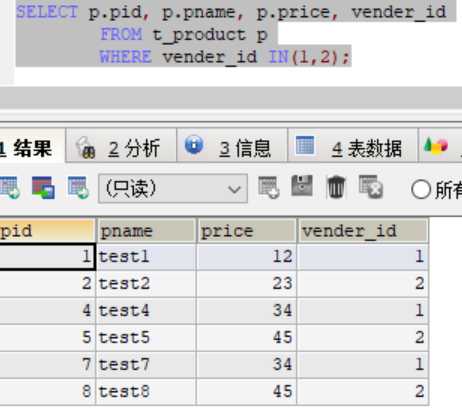Viewport: 462px width, 409px height.
Task: Click the cancel changes grid icon
Action: 371,187
